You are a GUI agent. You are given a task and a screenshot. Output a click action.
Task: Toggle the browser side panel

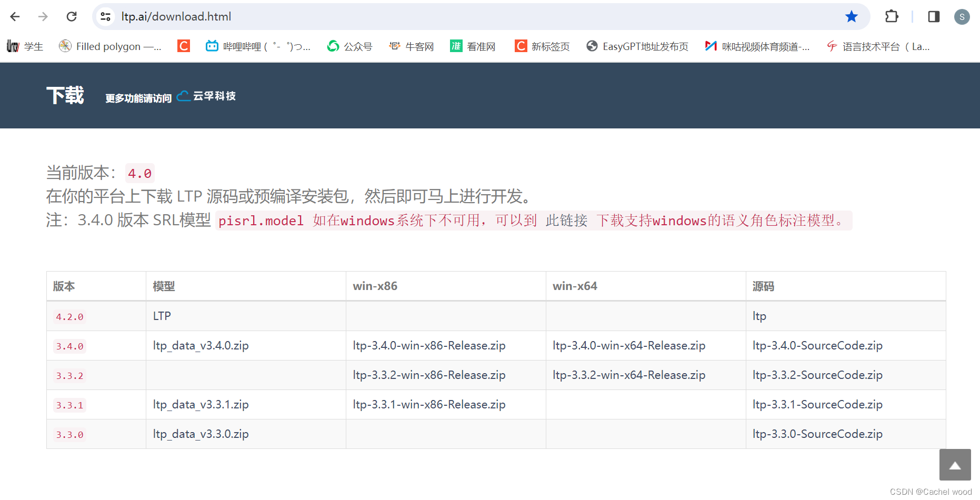tap(934, 16)
